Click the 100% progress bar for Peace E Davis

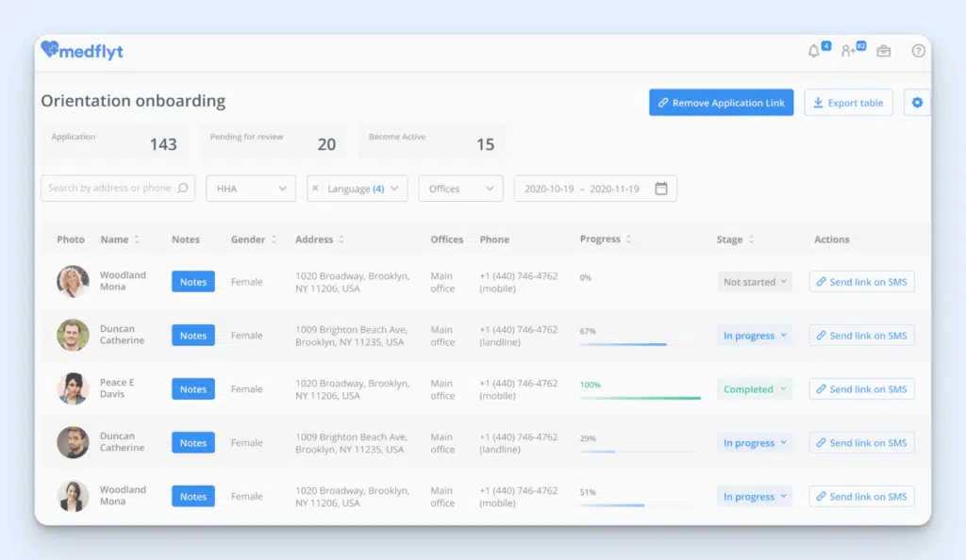coord(640,398)
